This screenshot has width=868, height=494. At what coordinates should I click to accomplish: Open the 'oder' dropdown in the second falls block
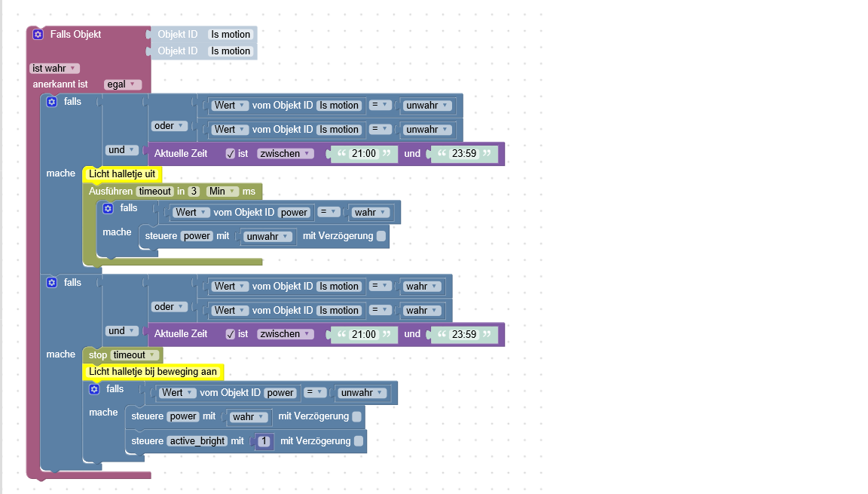pyautogui.click(x=169, y=307)
